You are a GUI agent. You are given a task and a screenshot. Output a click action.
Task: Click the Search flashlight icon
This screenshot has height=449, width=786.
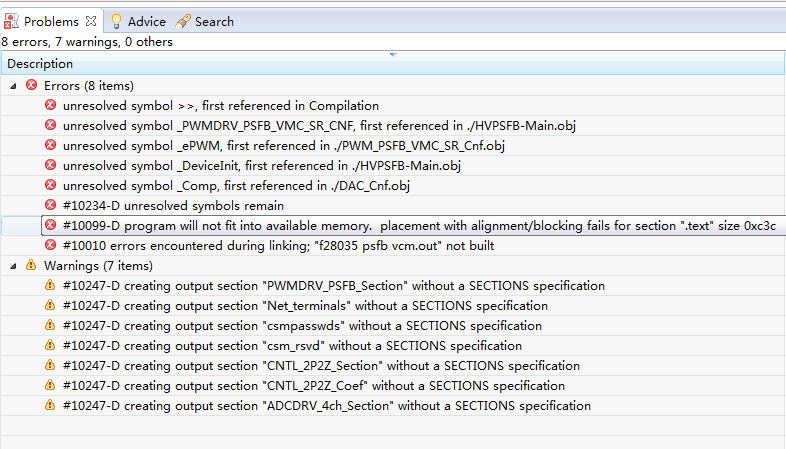coord(183,21)
